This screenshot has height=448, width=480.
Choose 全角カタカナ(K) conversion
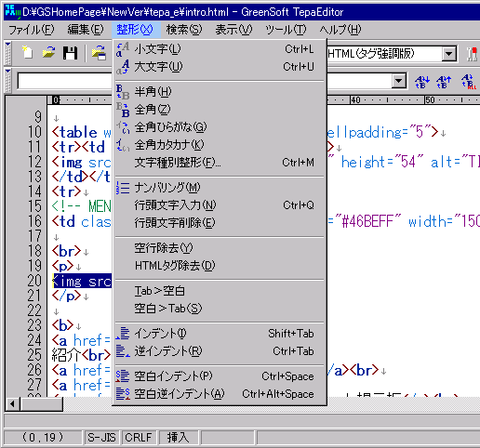coord(220,145)
